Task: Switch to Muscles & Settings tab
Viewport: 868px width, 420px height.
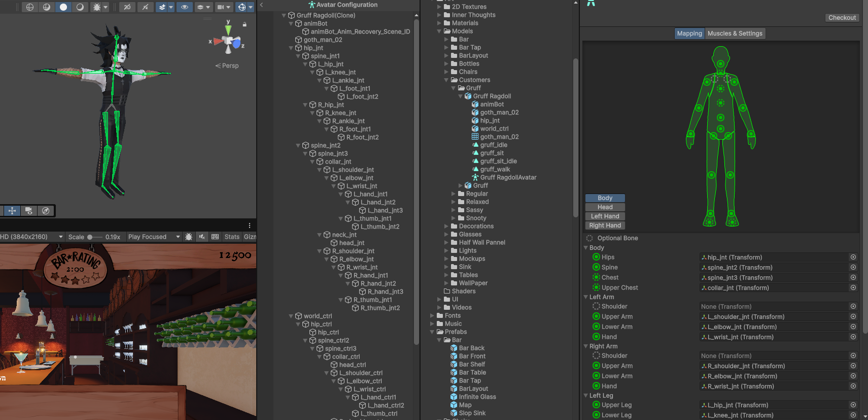Action: pyautogui.click(x=735, y=34)
